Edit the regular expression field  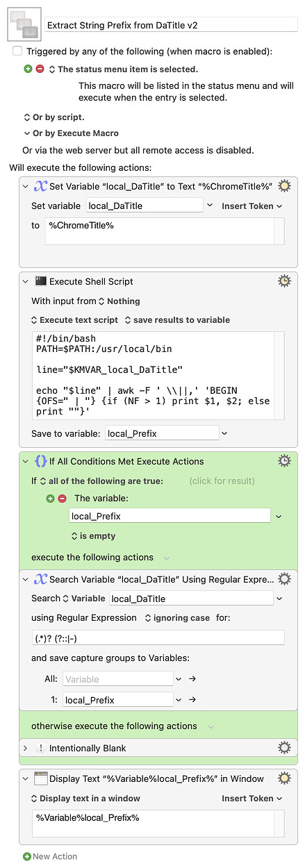coord(158,638)
